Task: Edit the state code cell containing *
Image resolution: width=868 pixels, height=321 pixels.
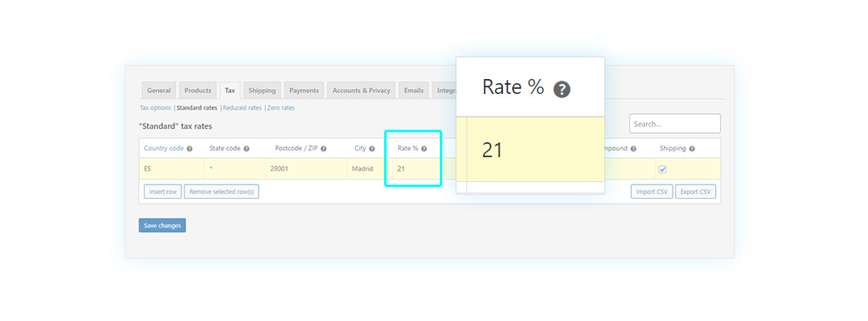Action: click(234, 169)
